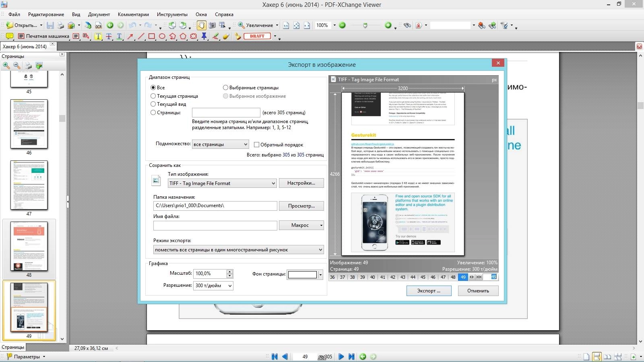Open the 'Вид' menu
This screenshot has height=362, width=644.
(76, 14)
